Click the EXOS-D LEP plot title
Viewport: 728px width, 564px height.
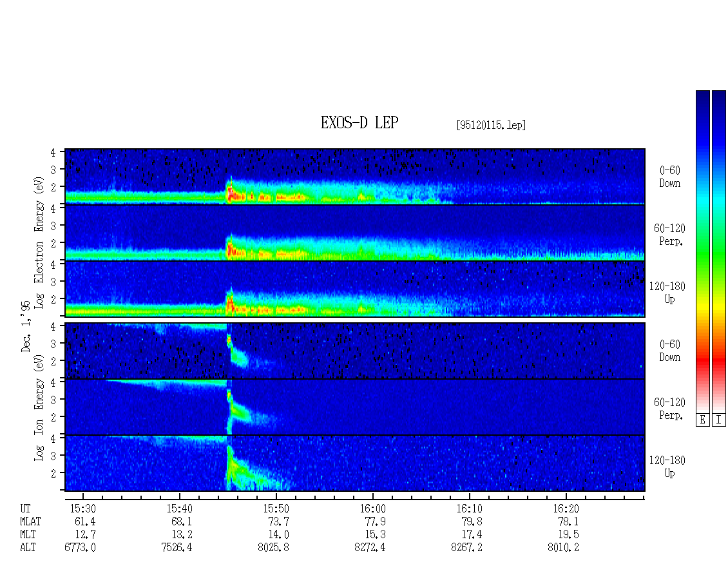coord(359,122)
